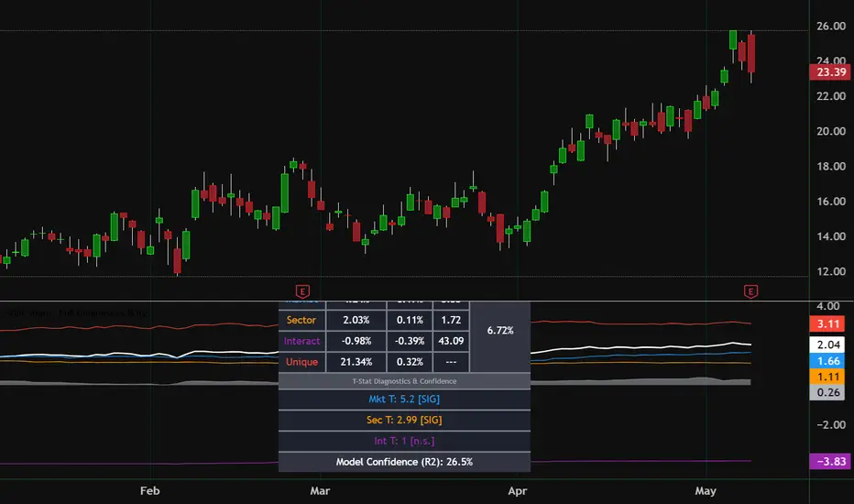Click the -2.00 tick on indicator axis
Viewport: 854px width, 504px height.
click(830, 425)
